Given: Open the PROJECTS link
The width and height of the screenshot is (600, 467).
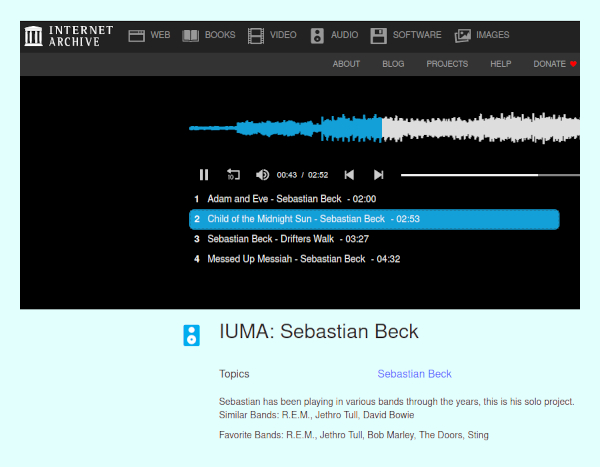Looking at the screenshot, I should click(447, 64).
